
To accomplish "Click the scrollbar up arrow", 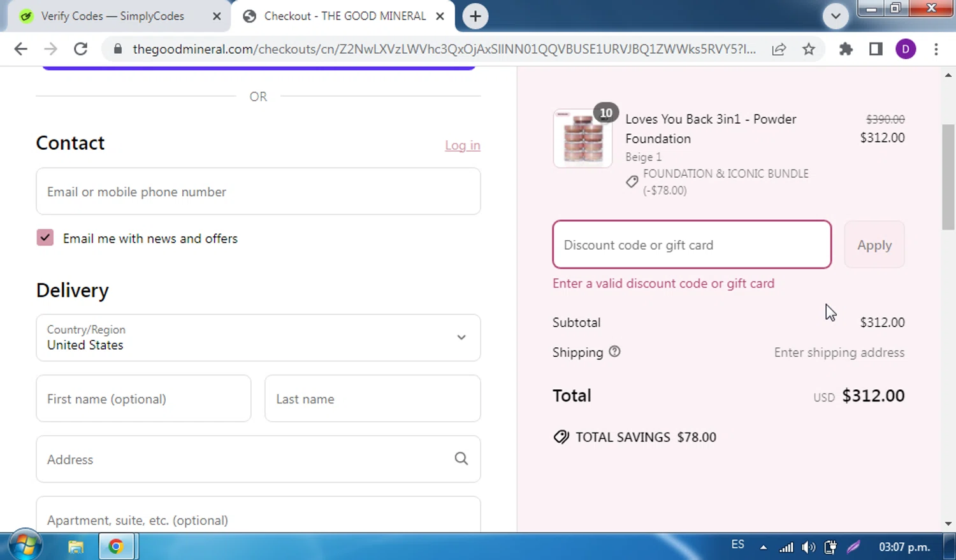I will point(948,75).
